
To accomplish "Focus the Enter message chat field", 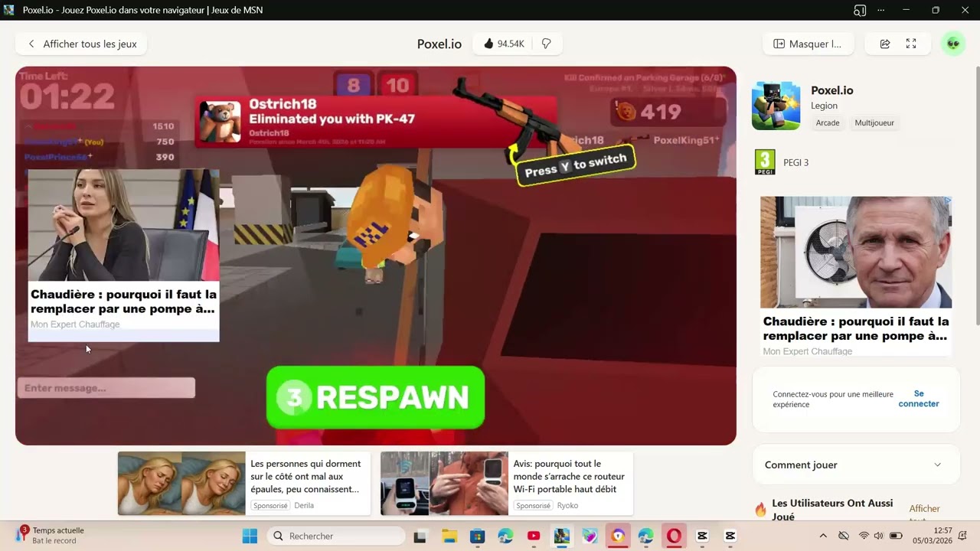I will point(106,388).
